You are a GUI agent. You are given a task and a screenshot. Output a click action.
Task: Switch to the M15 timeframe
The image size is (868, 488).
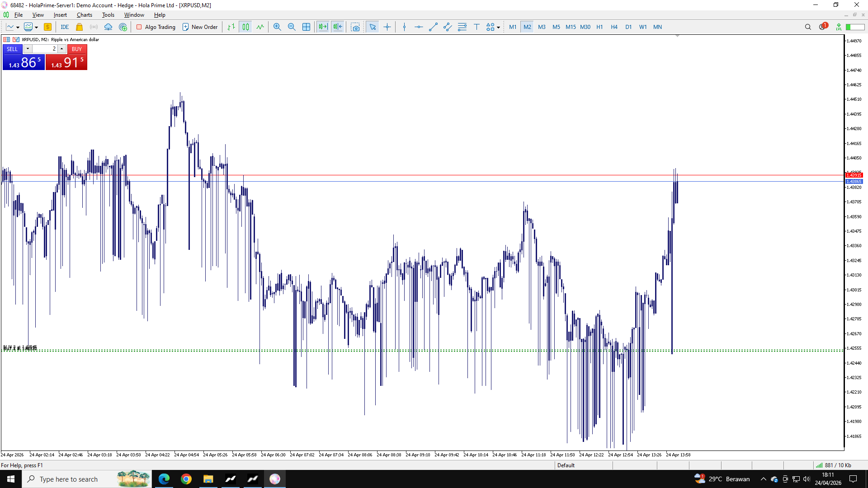point(571,27)
